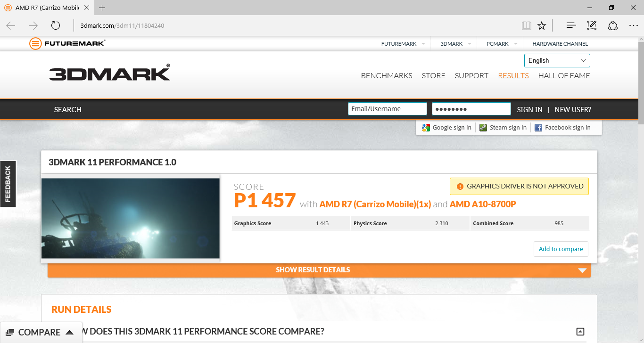The width and height of the screenshot is (644, 343).
Task: Click the Futuremark logo
Action: 67,43
